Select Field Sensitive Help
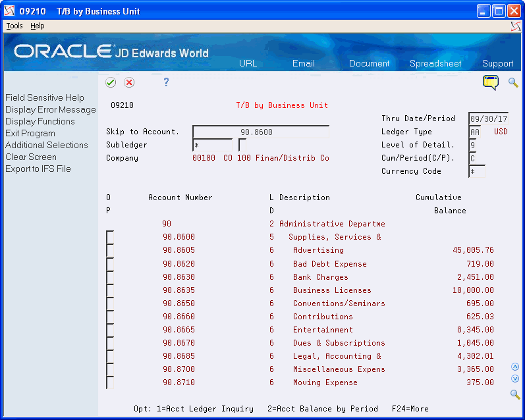Viewport: 525px width, 420px height. click(x=45, y=97)
